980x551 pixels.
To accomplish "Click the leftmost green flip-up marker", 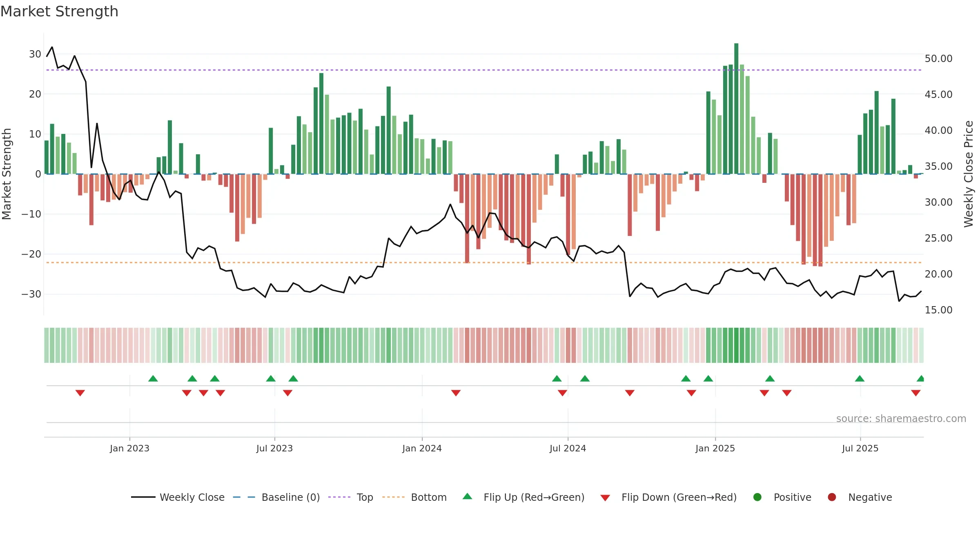I will pos(153,378).
